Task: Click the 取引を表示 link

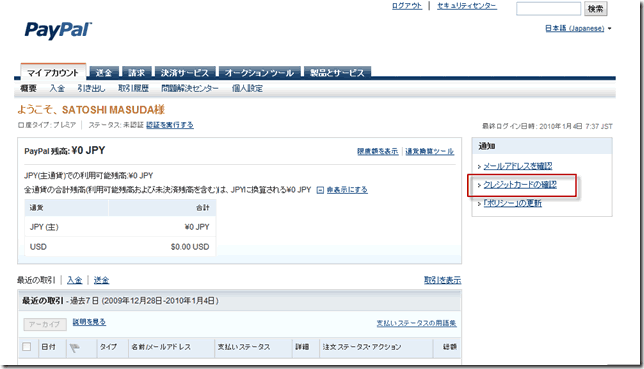Action: coord(442,280)
